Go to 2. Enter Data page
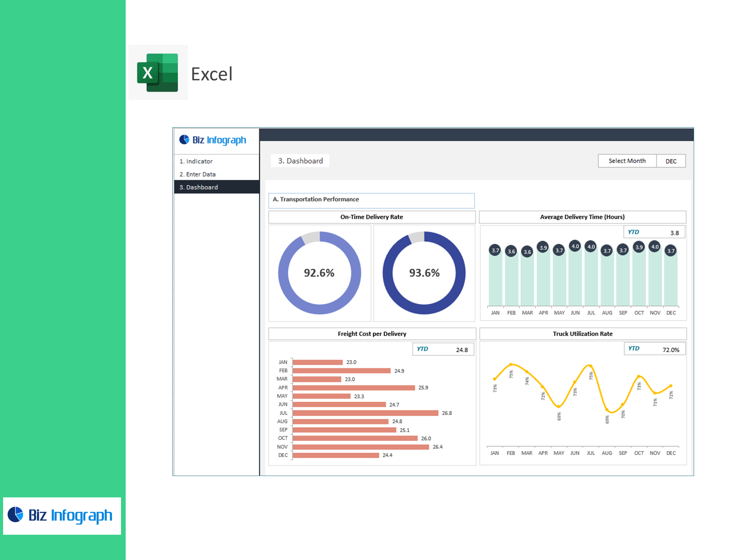The image size is (747, 560). point(198,174)
